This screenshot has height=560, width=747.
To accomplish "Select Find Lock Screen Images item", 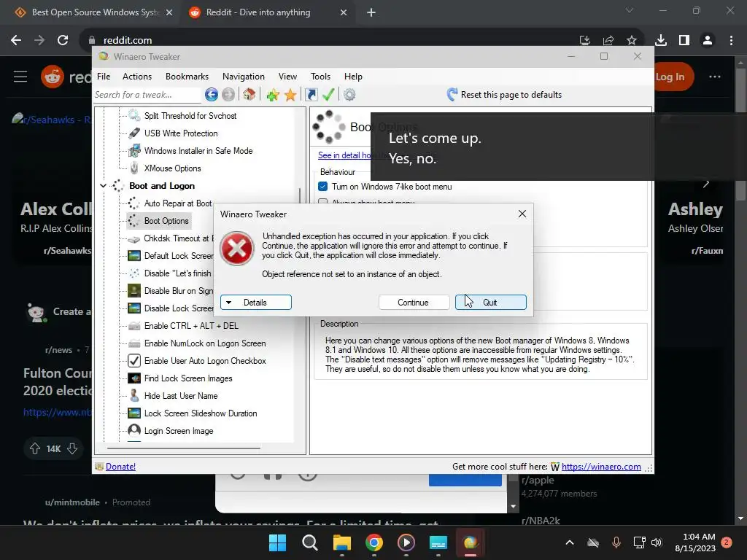I will click(x=188, y=378).
